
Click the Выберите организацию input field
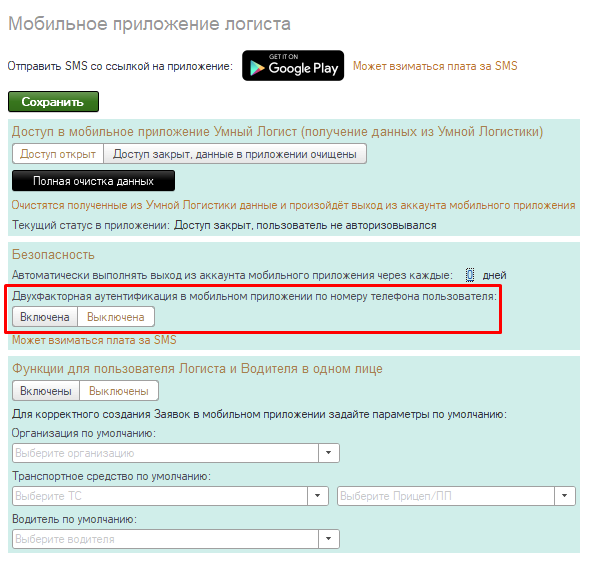point(165,453)
